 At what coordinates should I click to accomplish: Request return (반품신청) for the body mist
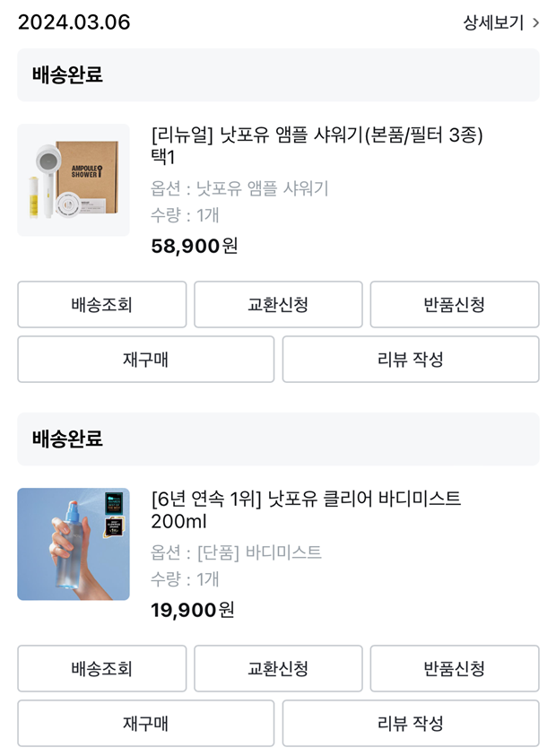(455, 669)
